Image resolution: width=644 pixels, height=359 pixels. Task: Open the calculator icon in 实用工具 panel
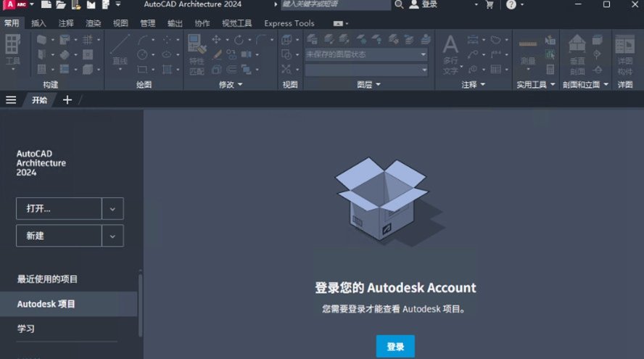(x=550, y=70)
